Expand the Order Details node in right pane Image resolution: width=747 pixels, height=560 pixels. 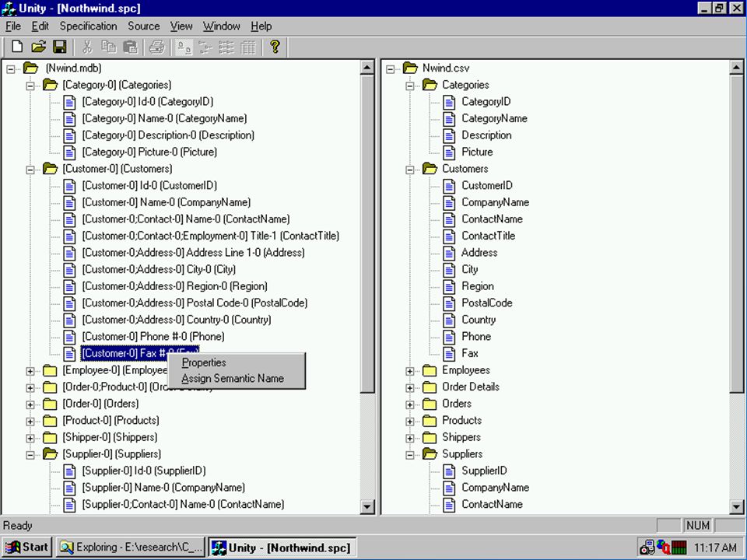tap(410, 387)
